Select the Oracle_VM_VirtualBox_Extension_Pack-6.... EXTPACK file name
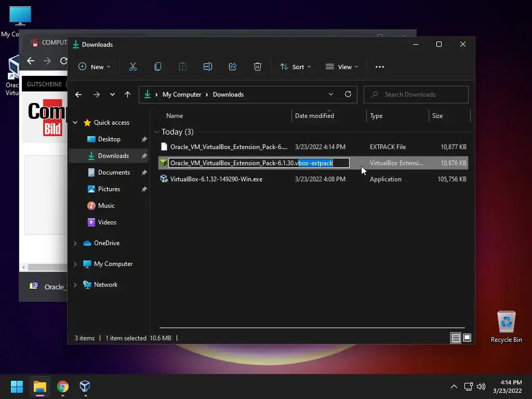 229,147
